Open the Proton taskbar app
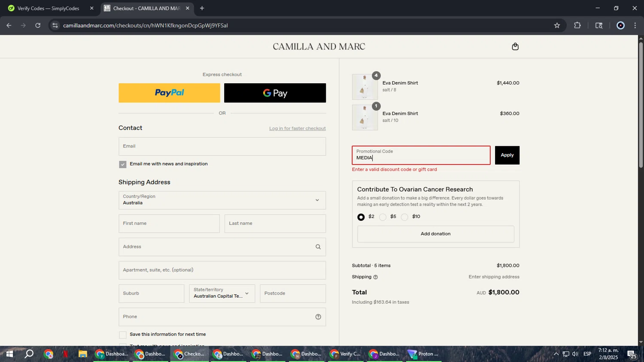The width and height of the screenshot is (644, 362). 423,354
